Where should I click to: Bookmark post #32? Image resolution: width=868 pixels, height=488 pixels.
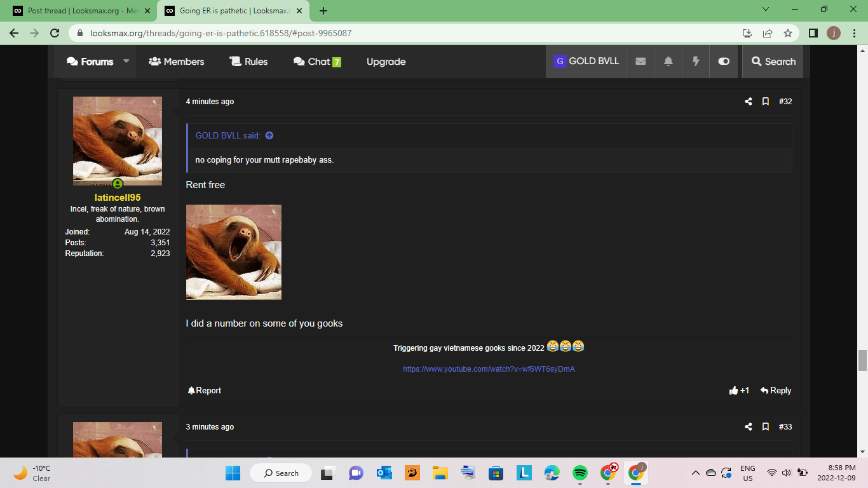[766, 102]
